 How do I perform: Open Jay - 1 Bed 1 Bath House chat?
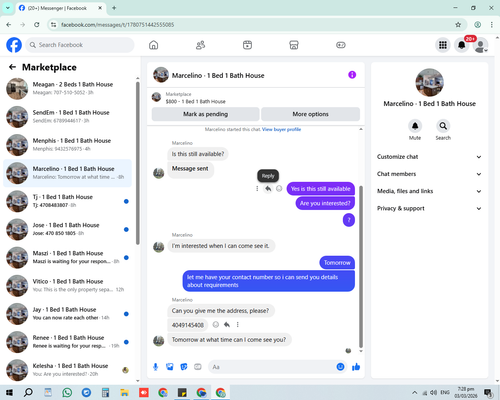point(68,313)
